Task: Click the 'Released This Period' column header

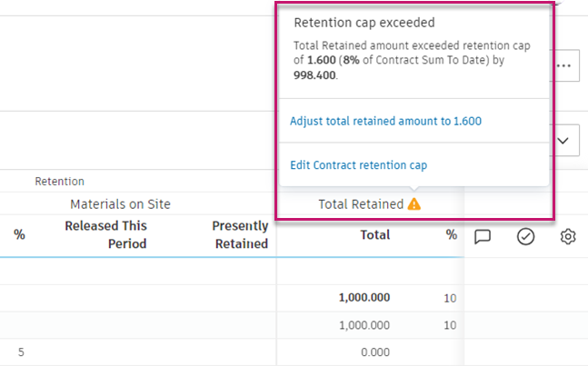Action: 105,234
